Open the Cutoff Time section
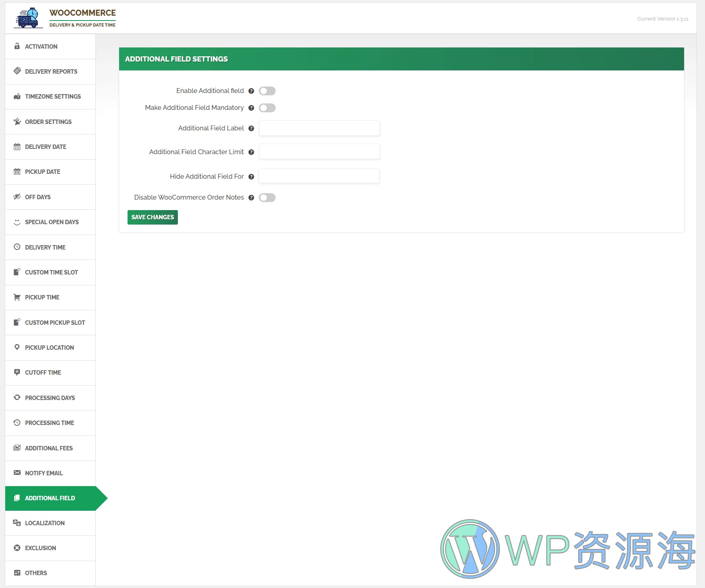This screenshot has width=705, height=588. tap(43, 373)
